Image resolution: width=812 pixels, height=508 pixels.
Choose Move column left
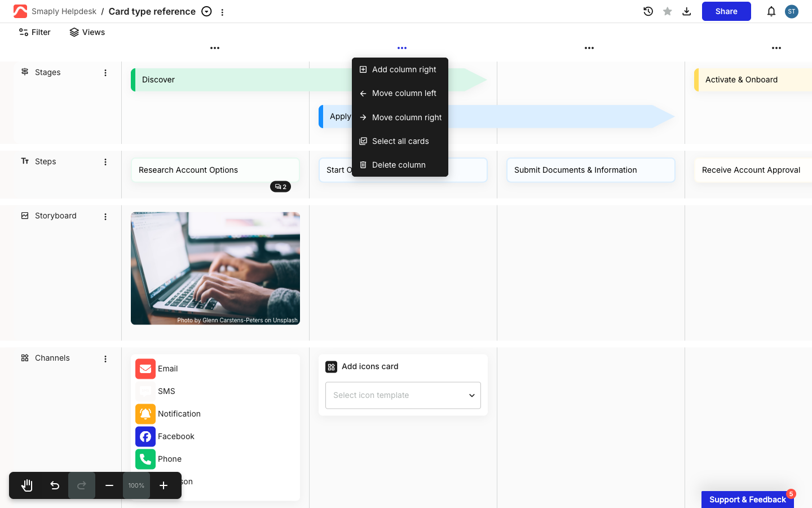click(400, 93)
